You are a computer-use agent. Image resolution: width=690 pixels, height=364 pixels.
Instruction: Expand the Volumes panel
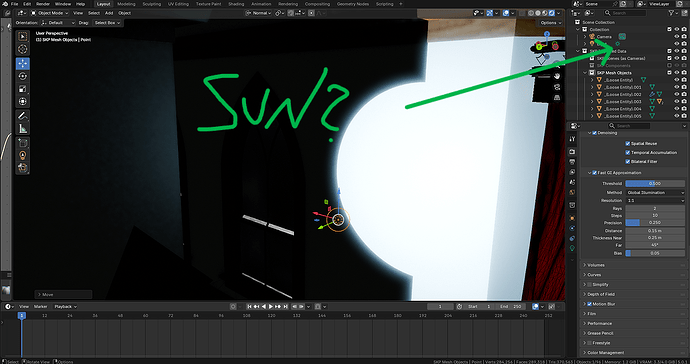[596, 265]
